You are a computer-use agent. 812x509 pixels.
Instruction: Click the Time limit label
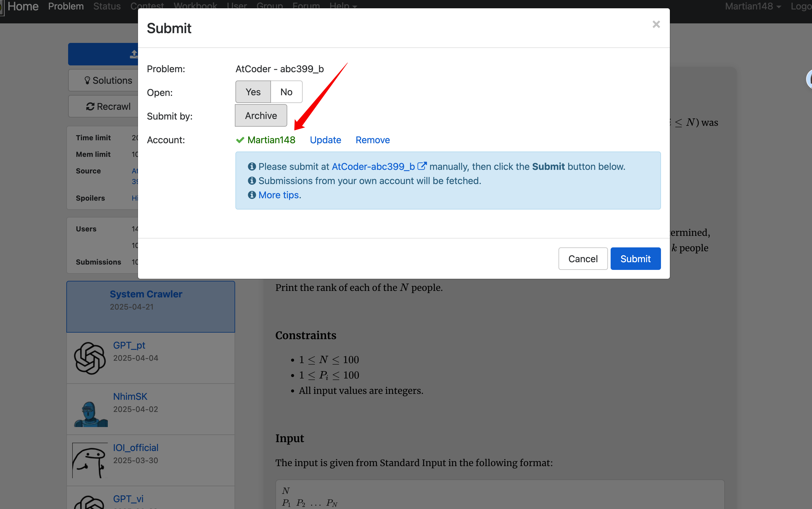(x=93, y=138)
